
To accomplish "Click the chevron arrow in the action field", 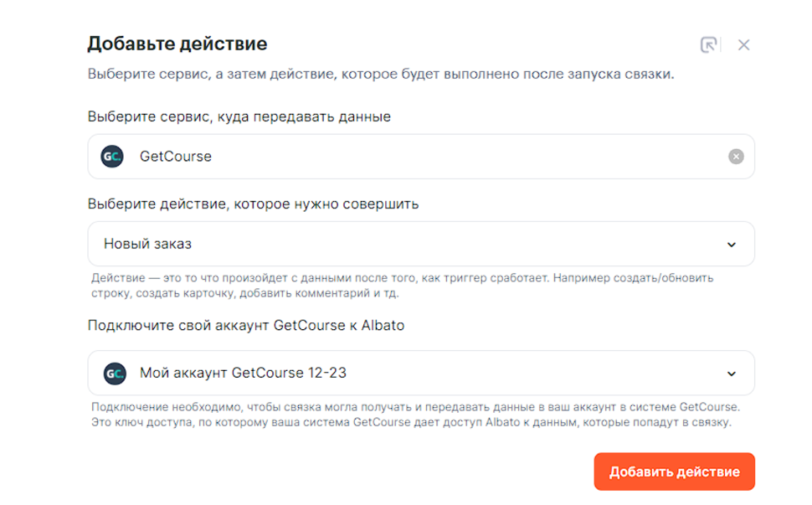I will pyautogui.click(x=732, y=245).
